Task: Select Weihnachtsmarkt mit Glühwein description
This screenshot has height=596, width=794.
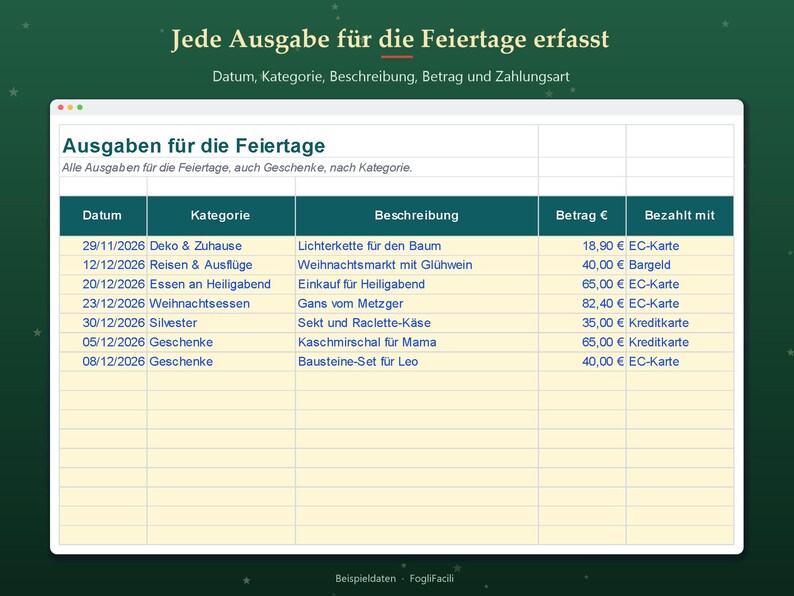Action: [417, 265]
